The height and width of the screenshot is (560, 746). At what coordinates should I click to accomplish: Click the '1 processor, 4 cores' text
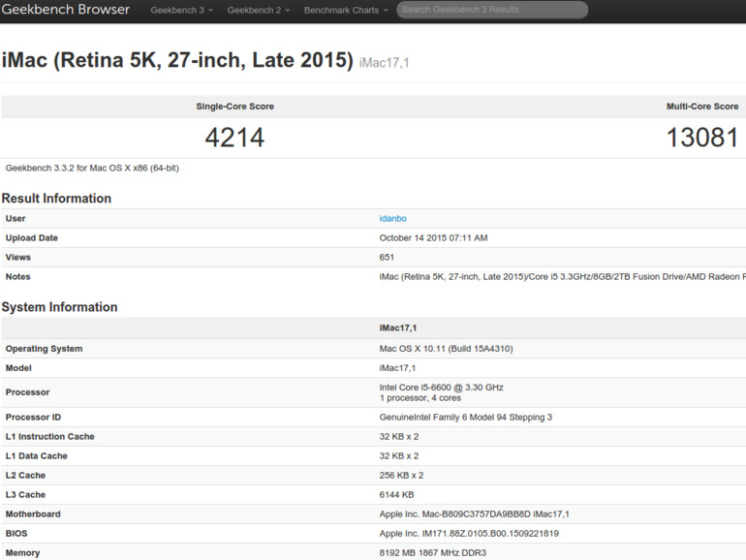coord(420,398)
